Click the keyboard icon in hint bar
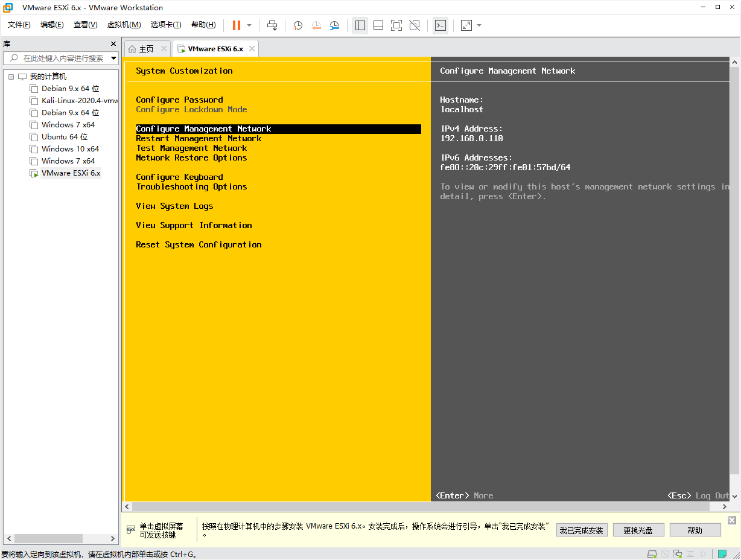 click(x=131, y=530)
